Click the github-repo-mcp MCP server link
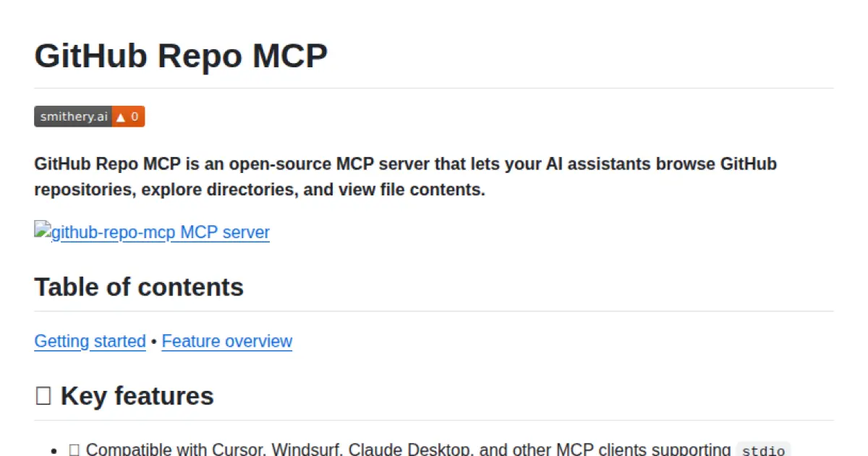 click(159, 232)
